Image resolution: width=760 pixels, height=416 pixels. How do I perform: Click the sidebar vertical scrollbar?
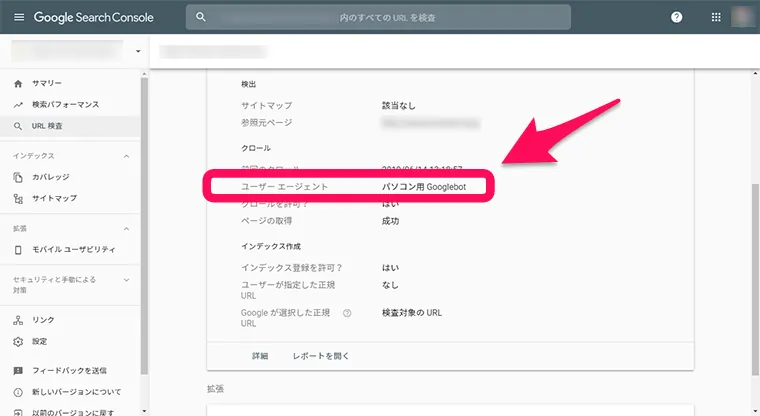[x=144, y=225]
